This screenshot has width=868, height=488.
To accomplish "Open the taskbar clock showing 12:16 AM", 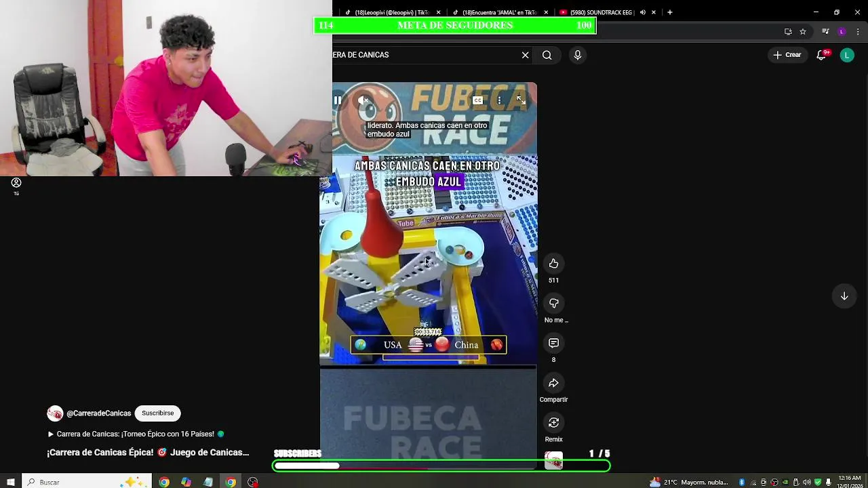I will tap(850, 482).
